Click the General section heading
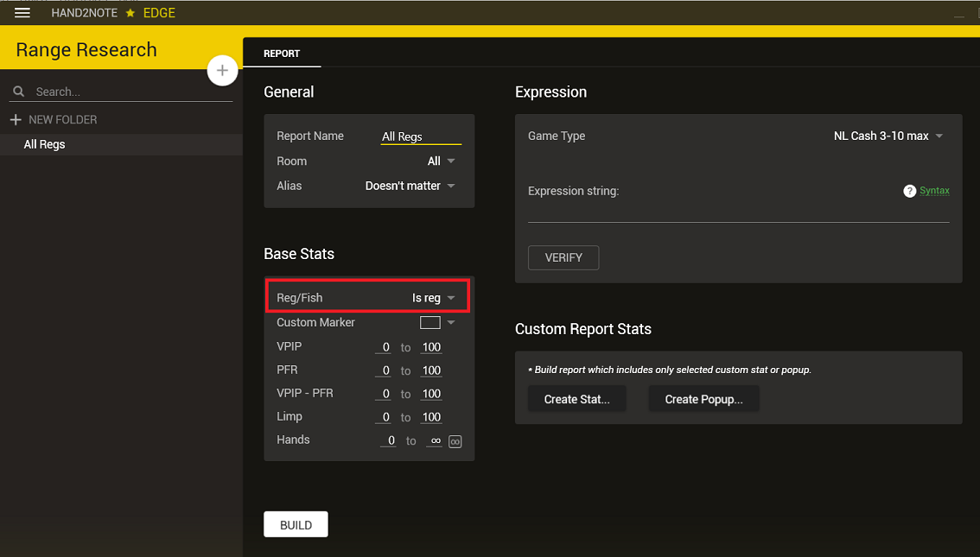Viewport: 980px width, 557px height. (289, 92)
